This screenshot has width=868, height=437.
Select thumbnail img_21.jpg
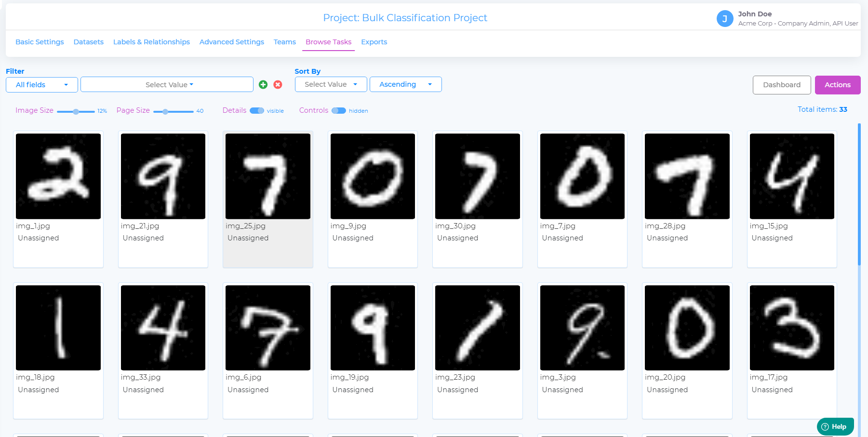click(x=163, y=176)
